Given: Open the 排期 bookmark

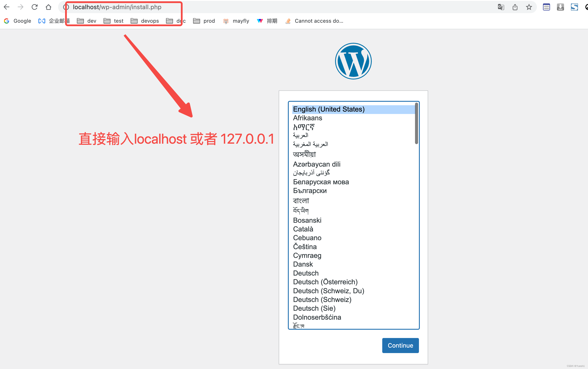Looking at the screenshot, I should coord(267,21).
